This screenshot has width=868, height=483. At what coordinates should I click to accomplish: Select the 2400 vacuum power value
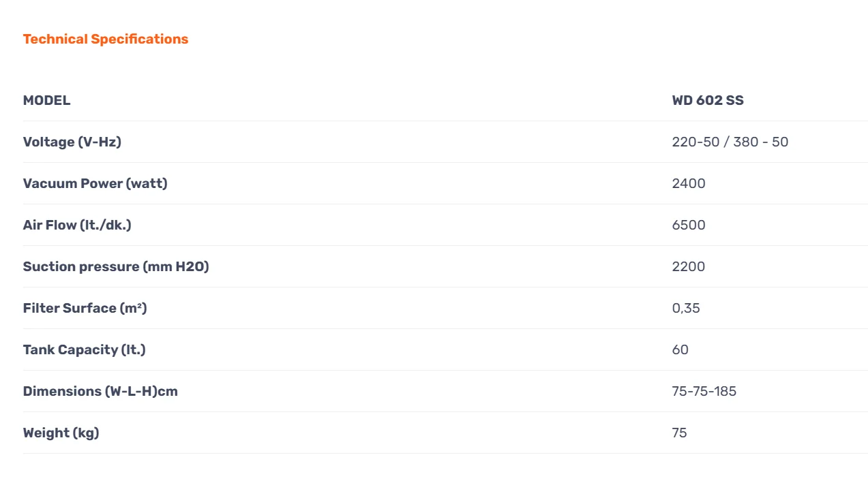pyautogui.click(x=689, y=183)
